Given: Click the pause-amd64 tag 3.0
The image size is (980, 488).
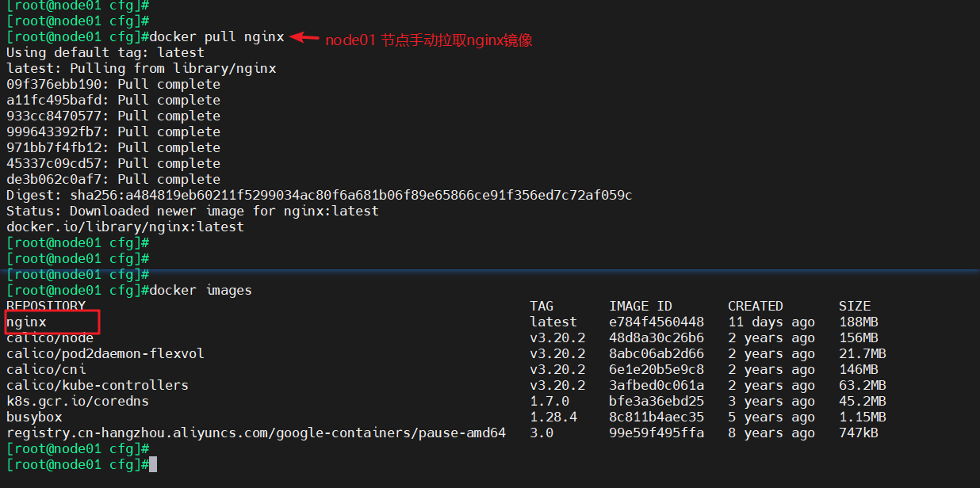Looking at the screenshot, I should pos(542,433).
